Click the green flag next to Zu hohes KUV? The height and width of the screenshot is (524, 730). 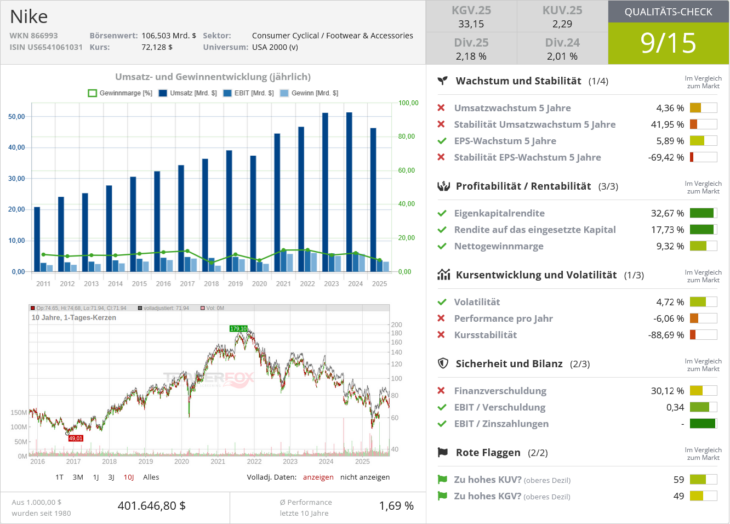point(442,479)
